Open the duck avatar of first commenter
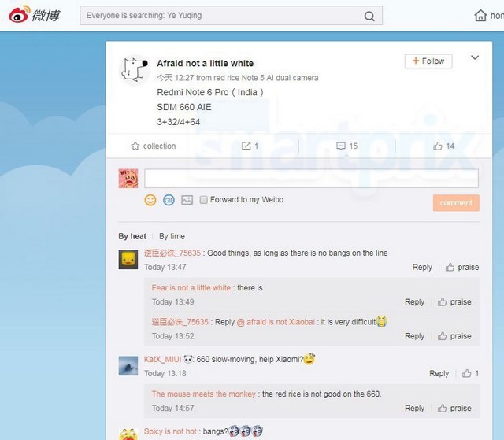The width and height of the screenshot is (504, 440). (x=128, y=260)
